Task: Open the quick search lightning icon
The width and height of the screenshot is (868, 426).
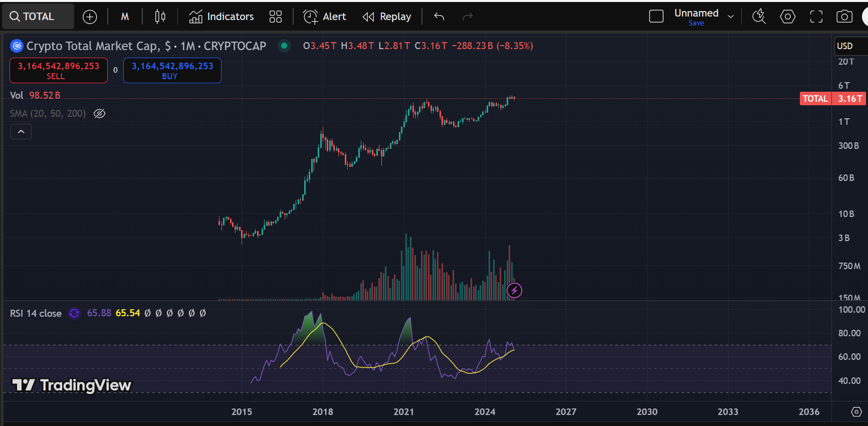Action: (x=759, y=17)
